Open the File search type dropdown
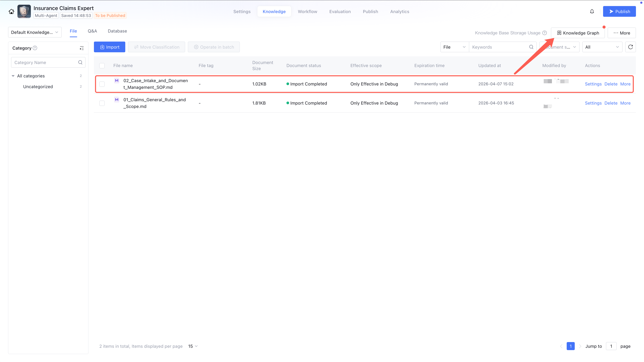The width and height of the screenshot is (644, 362). click(454, 47)
